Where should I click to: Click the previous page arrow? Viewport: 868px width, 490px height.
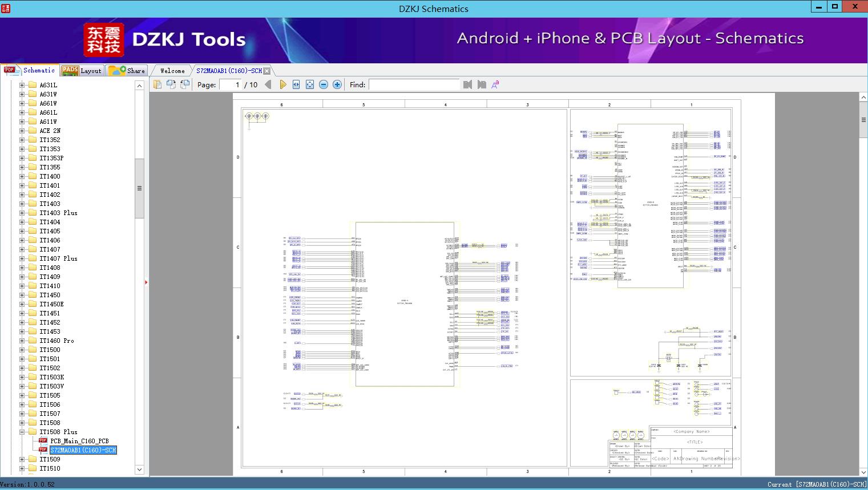click(x=268, y=84)
